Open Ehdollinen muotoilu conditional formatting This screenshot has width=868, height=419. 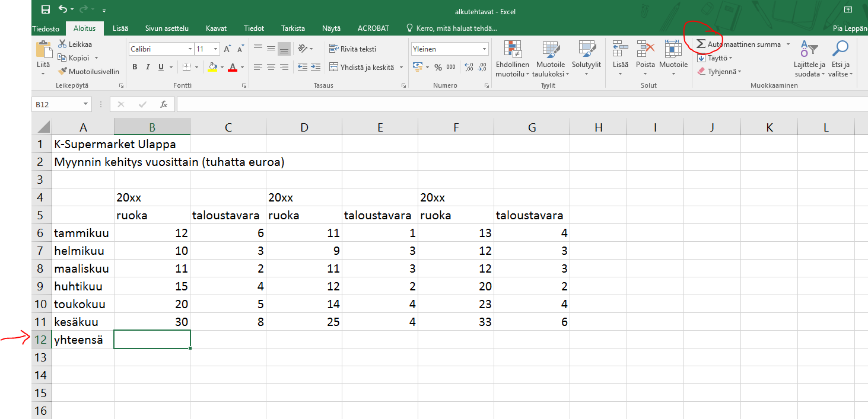[512, 59]
